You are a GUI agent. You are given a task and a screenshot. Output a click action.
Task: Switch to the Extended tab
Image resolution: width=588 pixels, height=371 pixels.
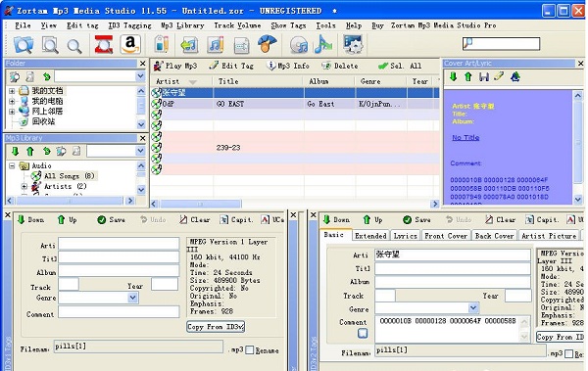pyautogui.click(x=370, y=236)
